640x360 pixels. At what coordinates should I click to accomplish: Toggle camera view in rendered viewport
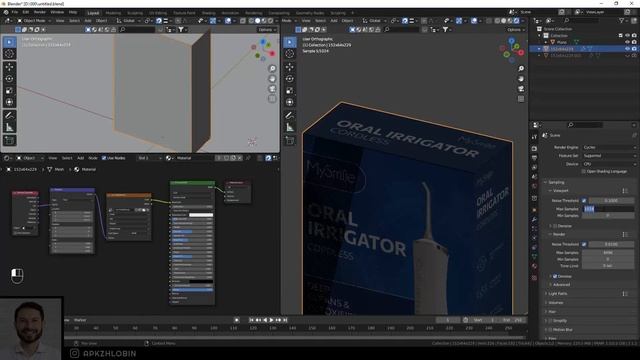(521, 89)
